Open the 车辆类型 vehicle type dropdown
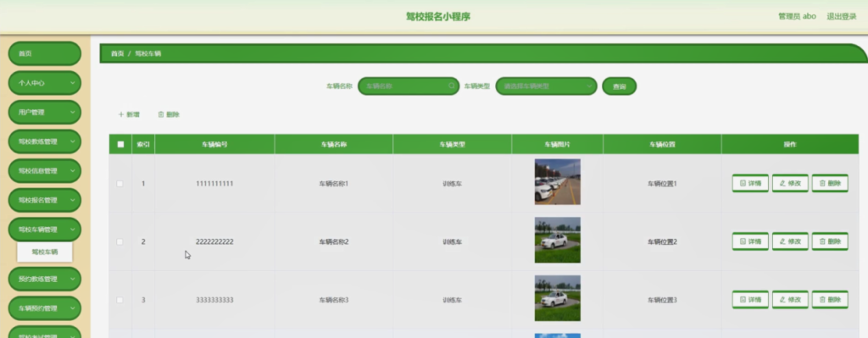Viewport: 868px width, 338px height. [x=547, y=86]
